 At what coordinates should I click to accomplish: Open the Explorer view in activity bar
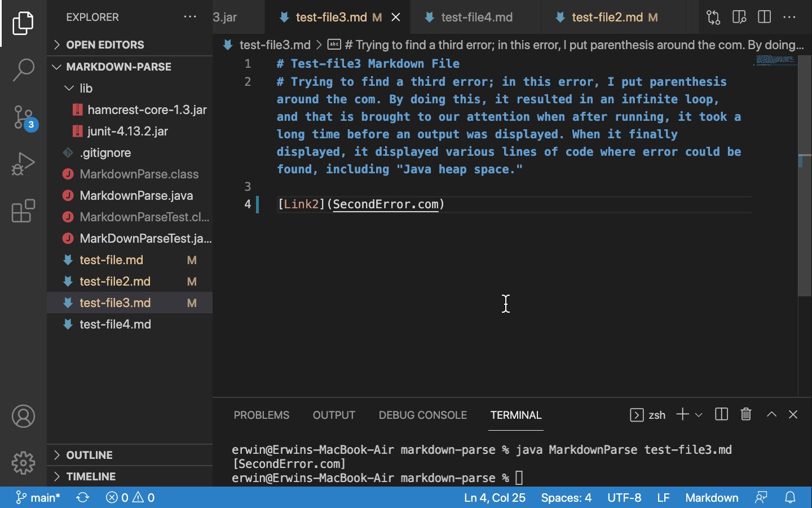(23, 23)
